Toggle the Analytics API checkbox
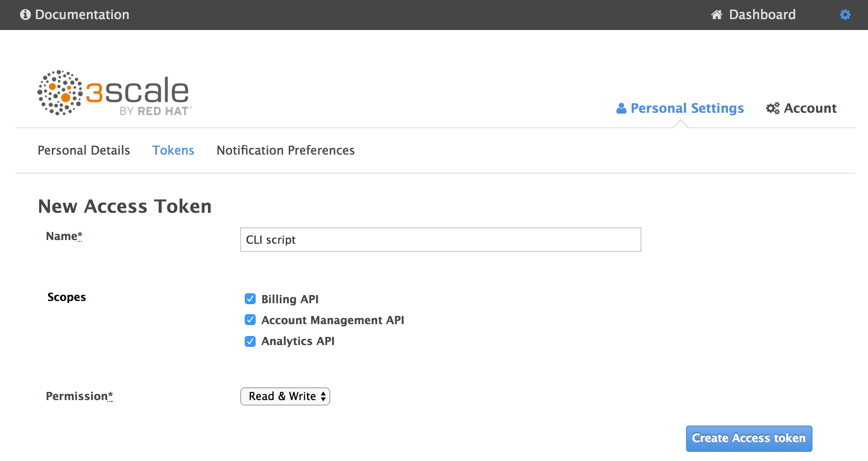Screen dimensions: 868x461 click(x=250, y=341)
